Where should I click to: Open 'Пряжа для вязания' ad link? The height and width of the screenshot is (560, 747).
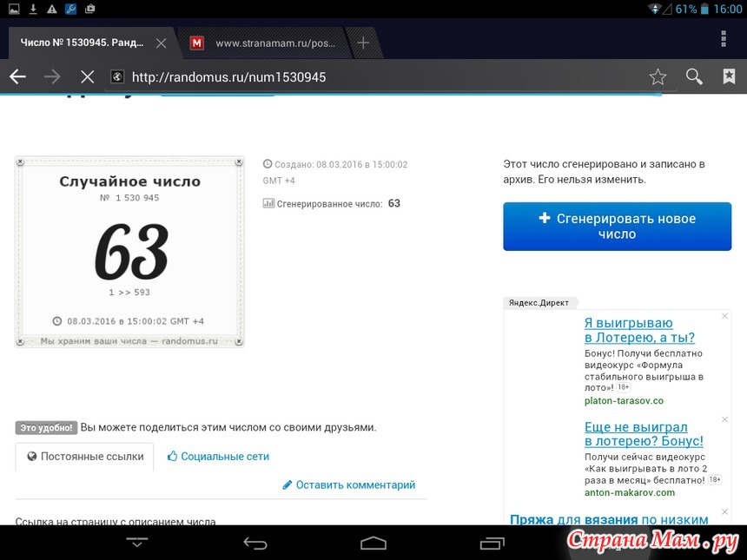[x=609, y=519]
